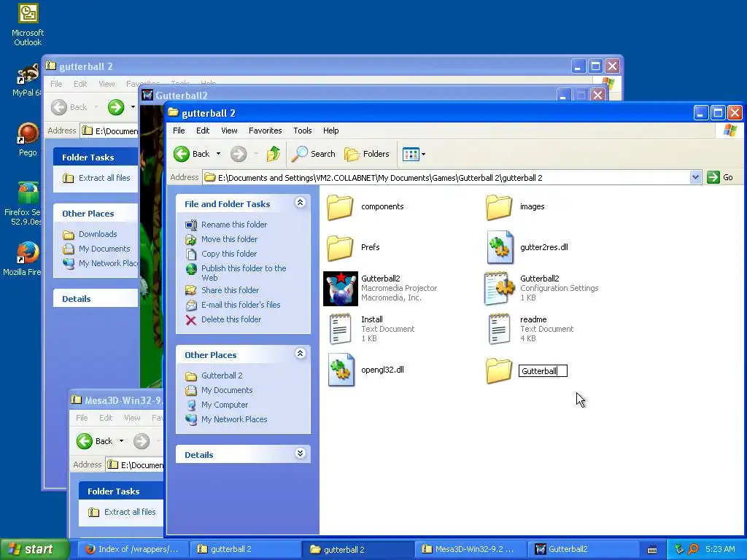Open the Tools menu
The image size is (747, 560).
303,131
